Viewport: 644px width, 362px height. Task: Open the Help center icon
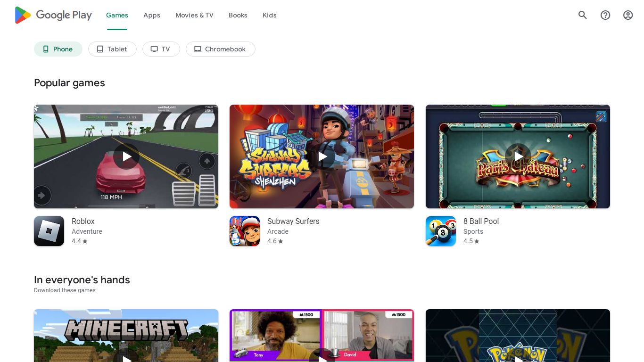[605, 15]
